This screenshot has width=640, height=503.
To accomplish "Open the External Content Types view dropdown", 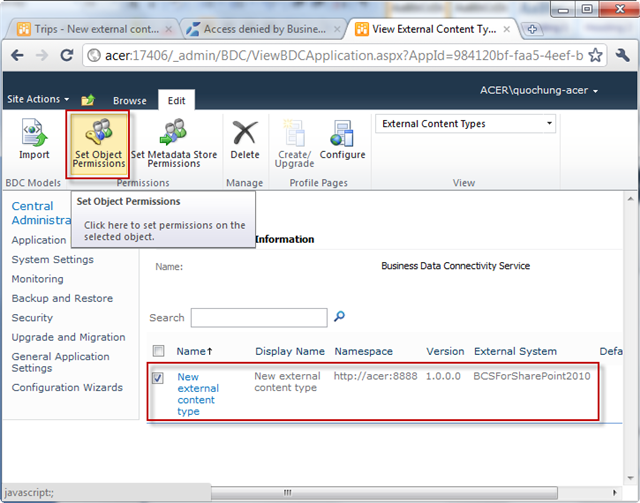I will click(x=465, y=124).
